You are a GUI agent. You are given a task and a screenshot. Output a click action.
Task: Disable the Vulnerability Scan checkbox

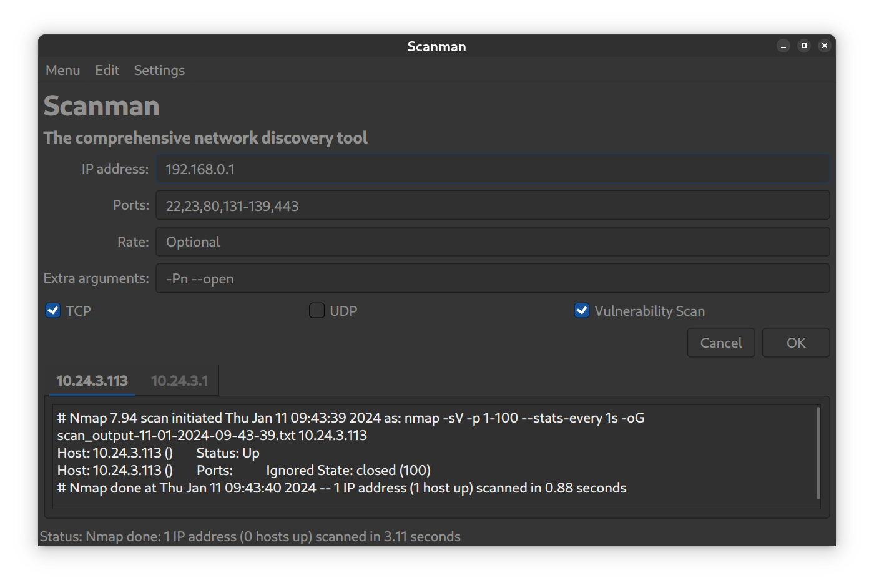pos(582,310)
